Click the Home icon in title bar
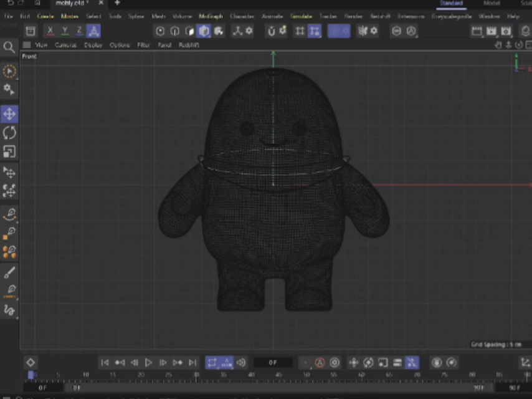 [x=37, y=3]
